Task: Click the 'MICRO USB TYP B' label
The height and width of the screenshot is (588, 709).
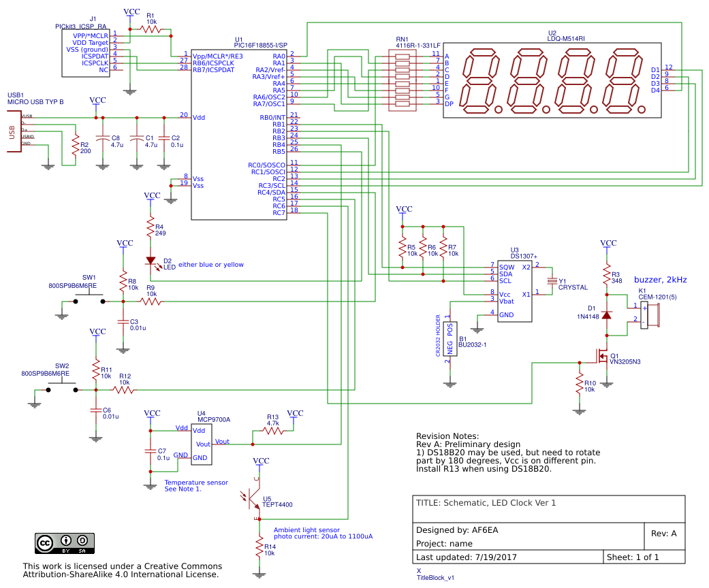Action: [35, 101]
